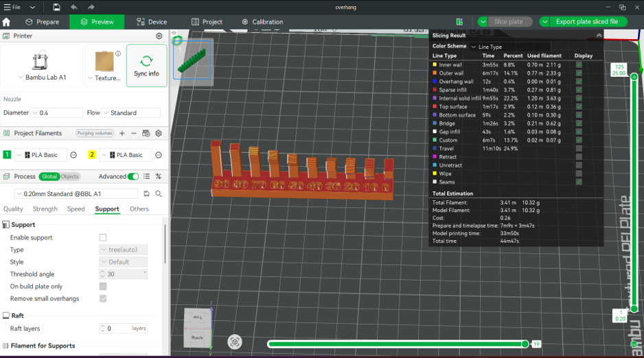Open the Flow Standard dropdown
This screenshot has width=644, height=358.
[131, 112]
